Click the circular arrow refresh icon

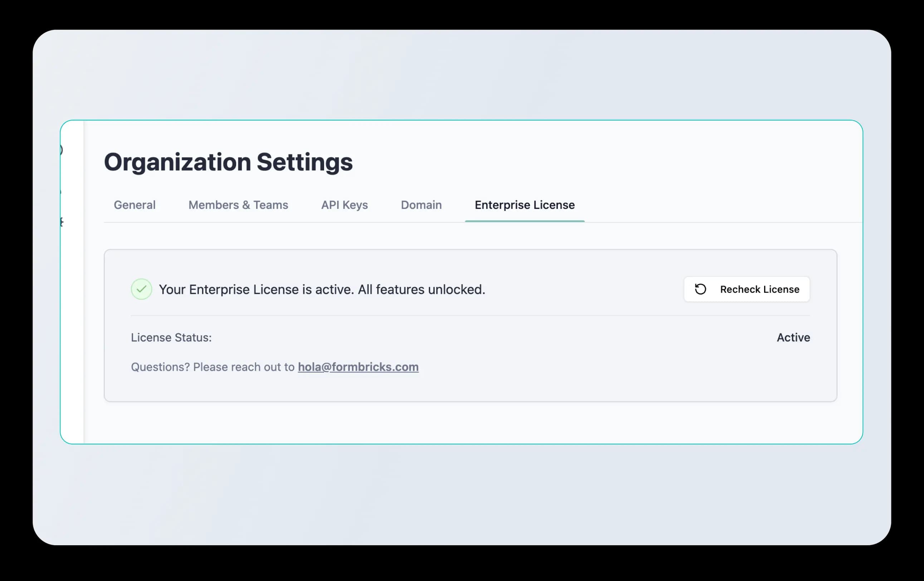[x=700, y=289]
